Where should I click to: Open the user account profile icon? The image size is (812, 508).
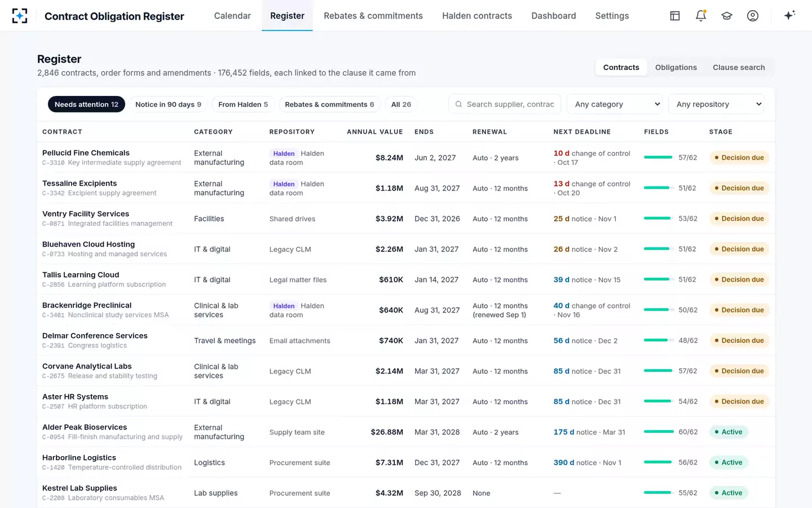tap(753, 16)
